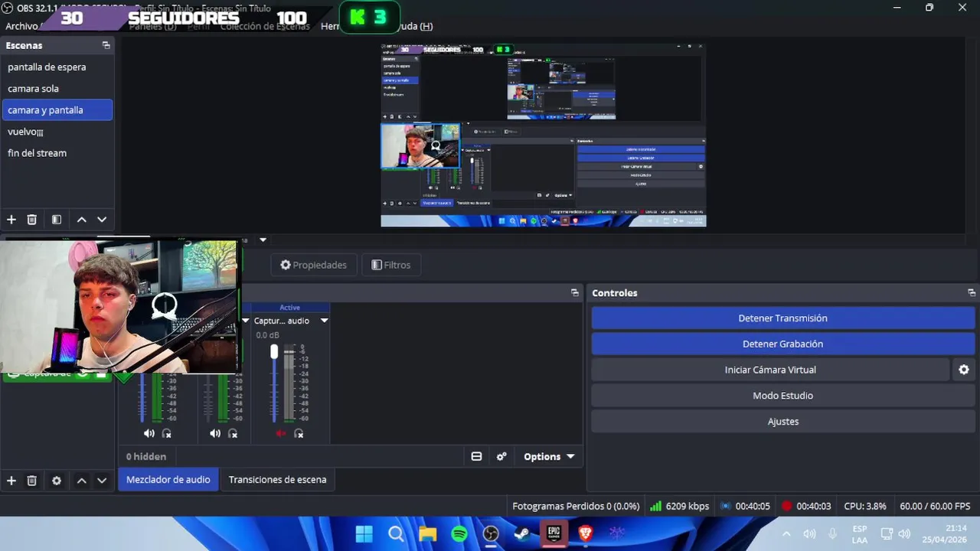Screen dimensions: 980x551
Task: Switch to the Transiciones de escena tab
Action: point(277,480)
